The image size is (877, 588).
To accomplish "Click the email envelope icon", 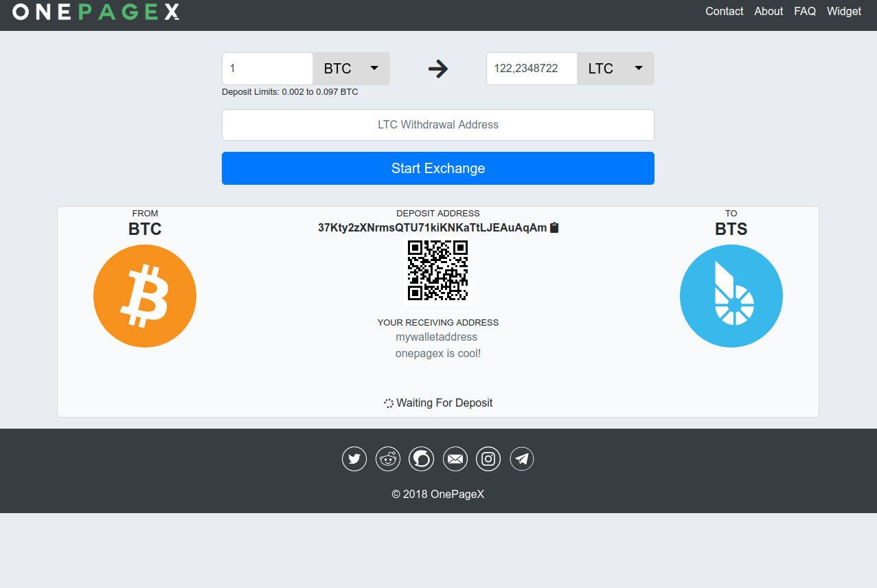I will 455,459.
